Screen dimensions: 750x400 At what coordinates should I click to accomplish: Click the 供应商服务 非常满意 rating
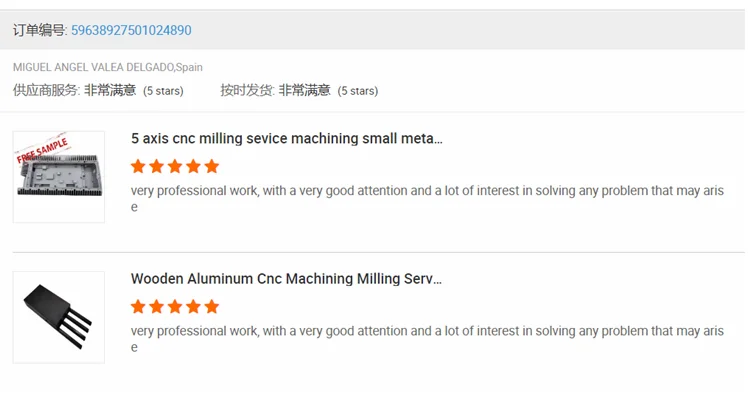click(110, 90)
